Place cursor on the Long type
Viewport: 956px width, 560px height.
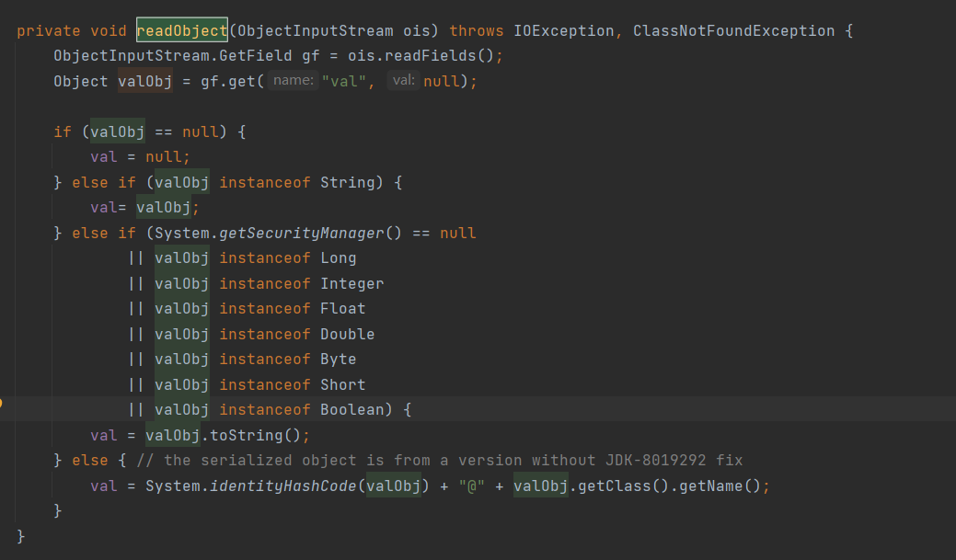tap(338, 258)
